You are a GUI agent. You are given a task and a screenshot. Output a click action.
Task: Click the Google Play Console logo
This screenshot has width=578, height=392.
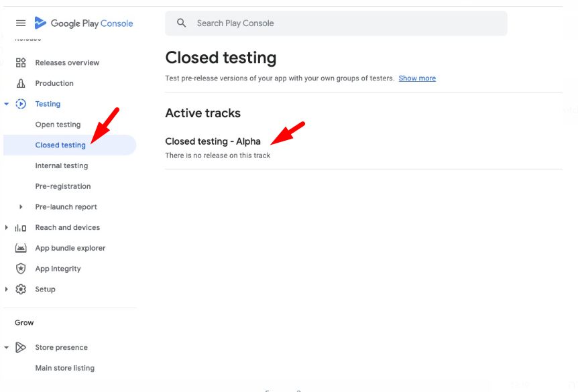click(x=84, y=23)
